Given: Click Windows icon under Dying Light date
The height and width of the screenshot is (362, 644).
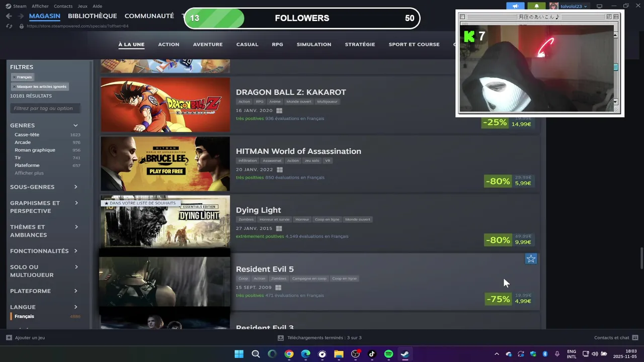Looking at the screenshot, I should 279,228.
